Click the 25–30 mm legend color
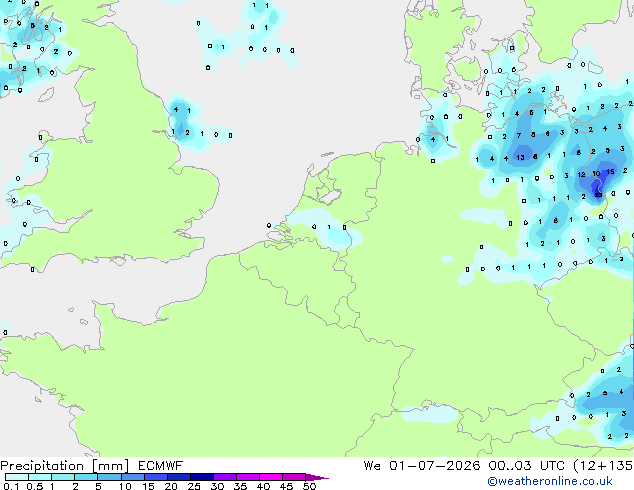 pyautogui.click(x=201, y=477)
